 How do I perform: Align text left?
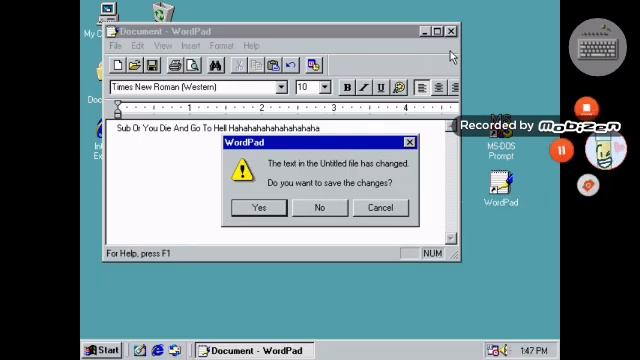[422, 87]
